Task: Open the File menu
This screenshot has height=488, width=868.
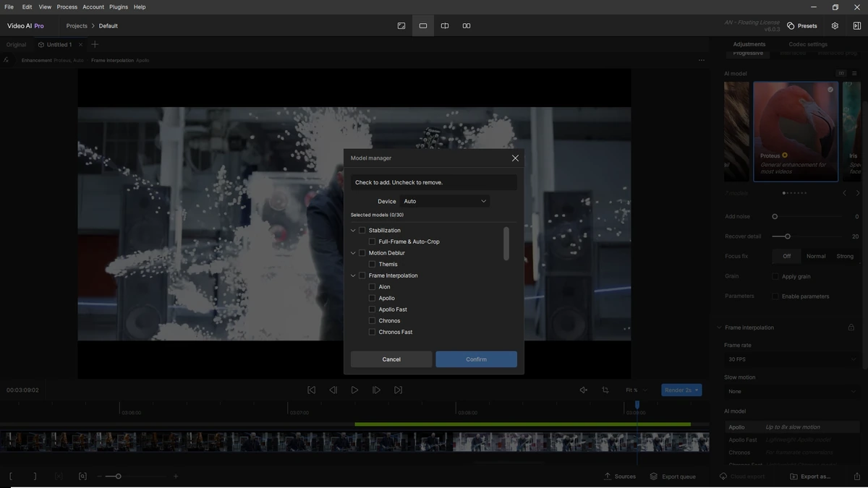Action: tap(9, 7)
